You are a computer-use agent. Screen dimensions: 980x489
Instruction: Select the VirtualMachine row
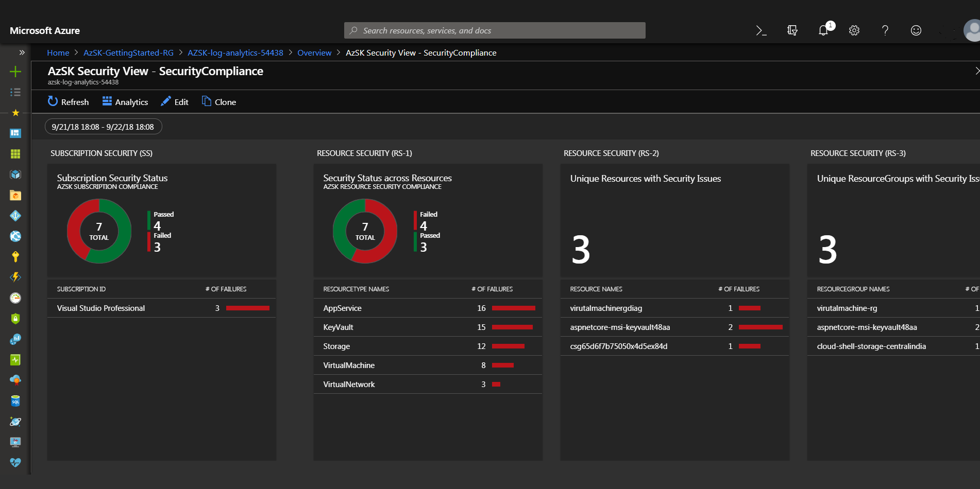(x=428, y=365)
